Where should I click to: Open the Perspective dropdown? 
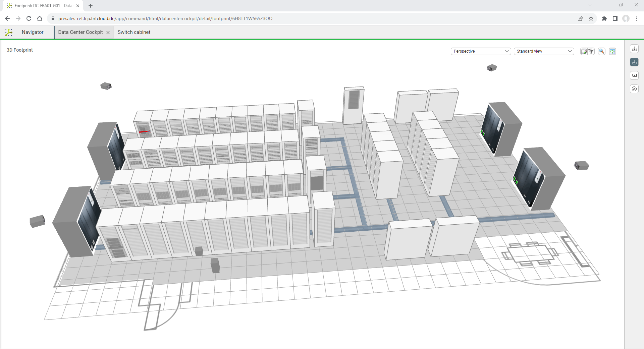coord(481,51)
